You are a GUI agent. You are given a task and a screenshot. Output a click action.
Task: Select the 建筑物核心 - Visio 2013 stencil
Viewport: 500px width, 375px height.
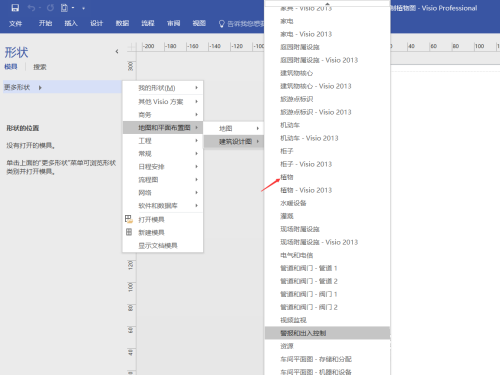point(327,86)
